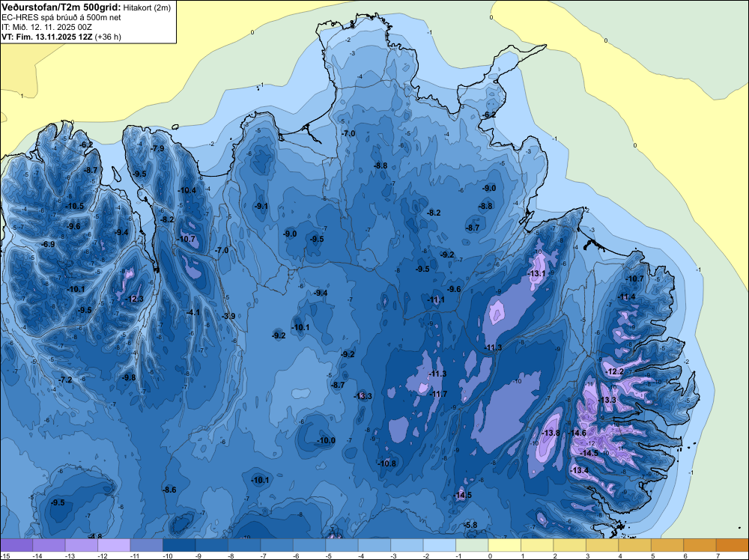Click the -3.9 temperature value on the map
Viewport: 749px width, 560px height.
click(228, 316)
